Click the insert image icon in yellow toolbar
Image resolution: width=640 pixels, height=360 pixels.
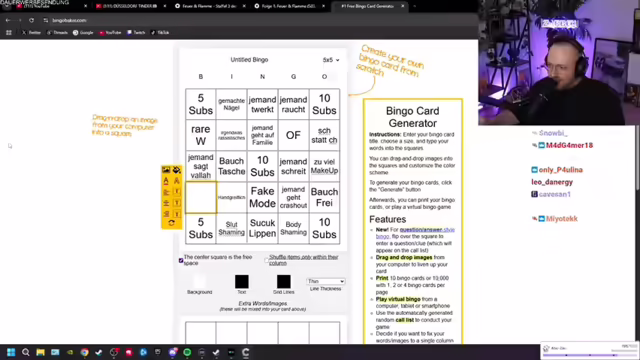pyautogui.click(x=166, y=170)
